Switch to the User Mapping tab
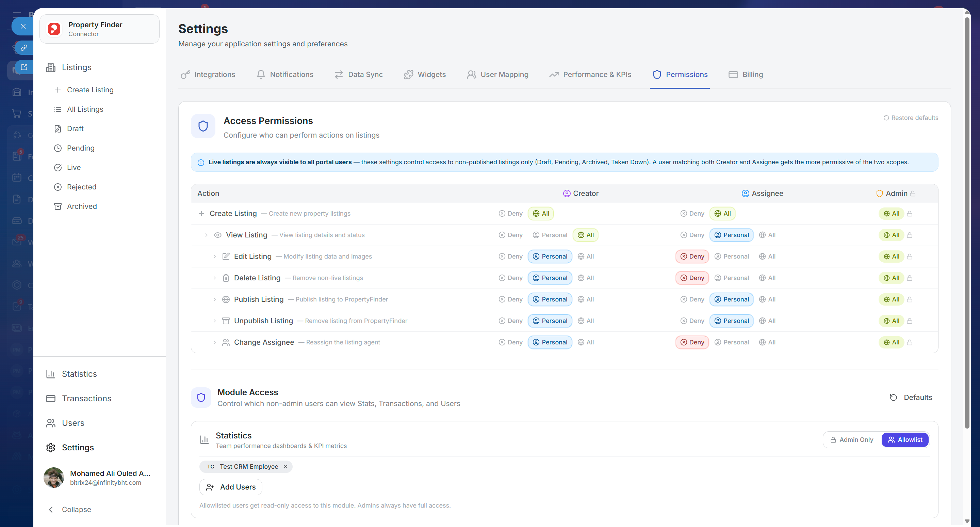The width and height of the screenshot is (980, 527). [x=497, y=75]
